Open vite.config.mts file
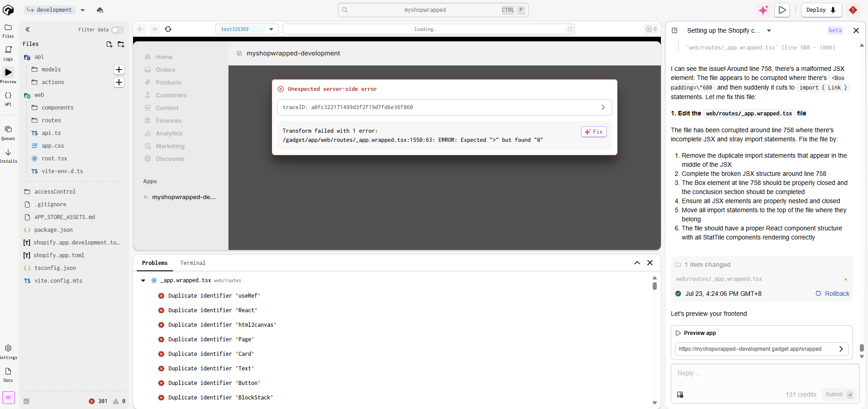This screenshot has width=868, height=409. click(58, 281)
